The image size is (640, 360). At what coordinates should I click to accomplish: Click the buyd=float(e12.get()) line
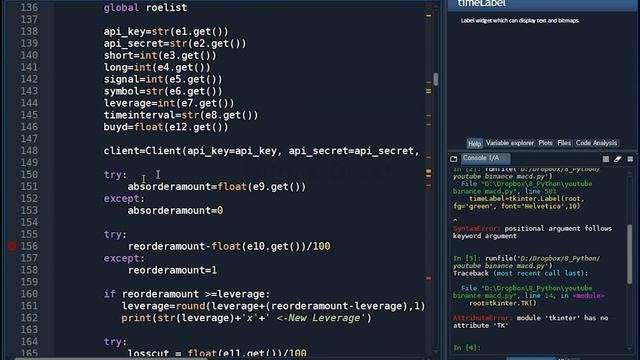(166, 127)
